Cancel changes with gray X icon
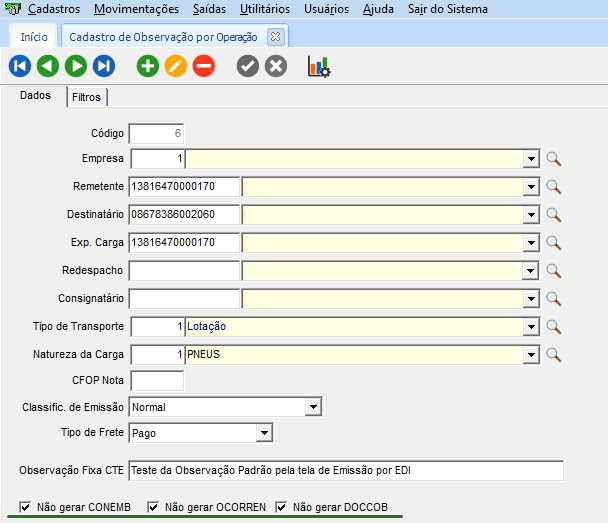 (276, 66)
